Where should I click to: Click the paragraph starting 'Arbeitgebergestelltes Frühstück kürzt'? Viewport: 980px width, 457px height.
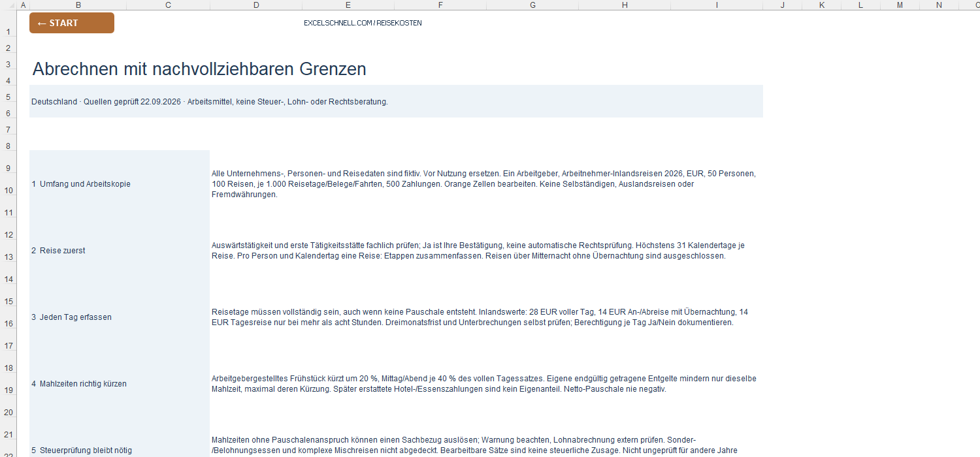(x=483, y=384)
